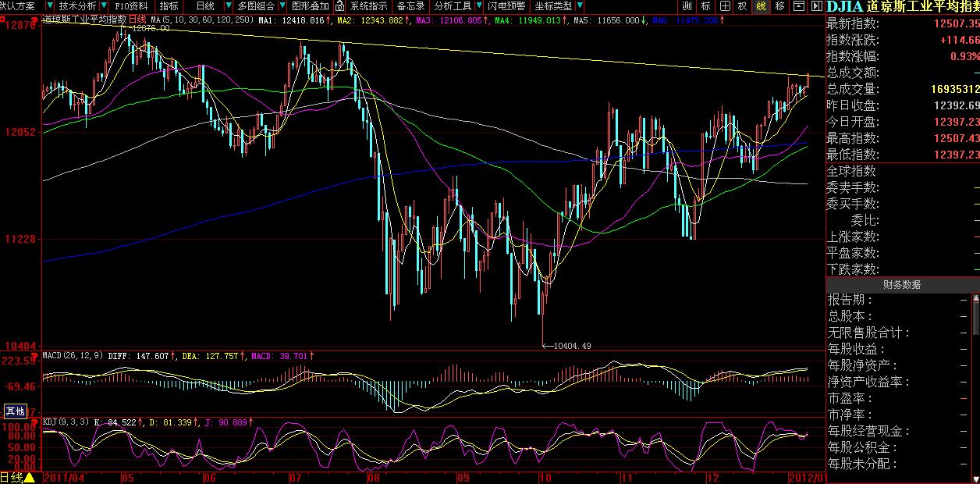980x484 pixels.
Task: Click the 12052 level on the price axis
Action: (x=20, y=132)
